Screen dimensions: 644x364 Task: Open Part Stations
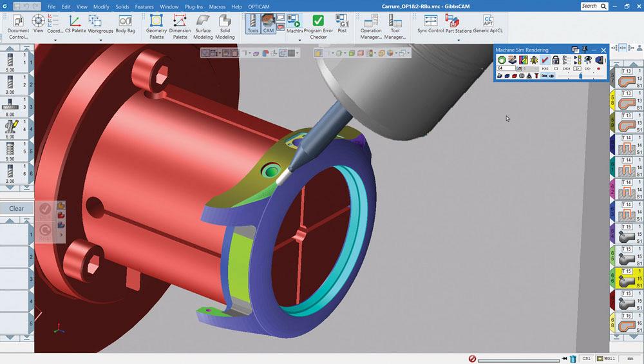point(459,23)
